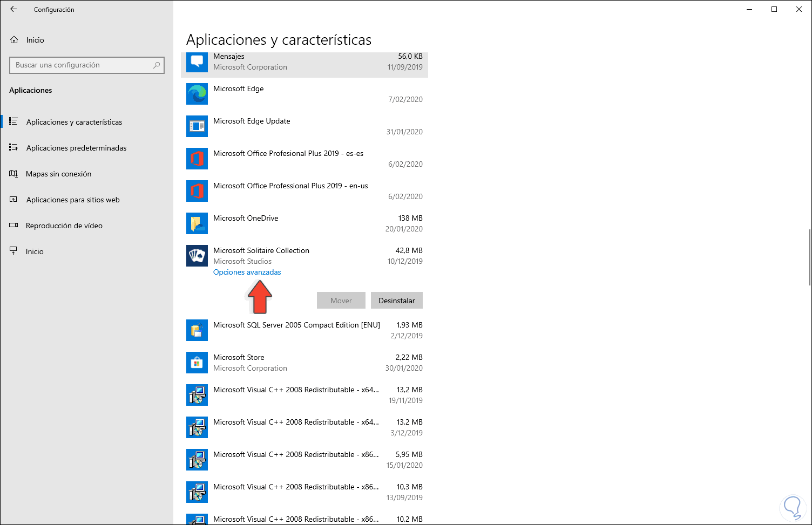Screen dimensions: 812x525
Task: Click Visual C++ 2008 icon dated 13/09/2019
Action: tap(197, 492)
